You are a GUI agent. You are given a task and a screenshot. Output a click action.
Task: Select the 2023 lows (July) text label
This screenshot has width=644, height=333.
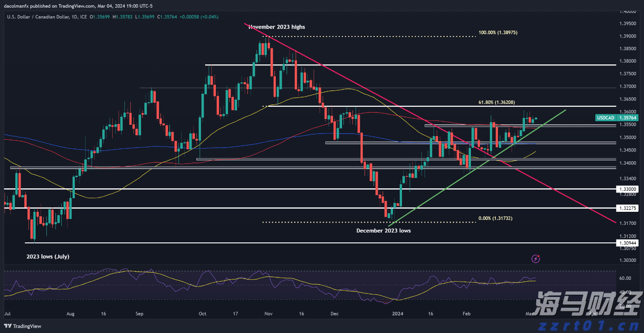pyautogui.click(x=48, y=256)
